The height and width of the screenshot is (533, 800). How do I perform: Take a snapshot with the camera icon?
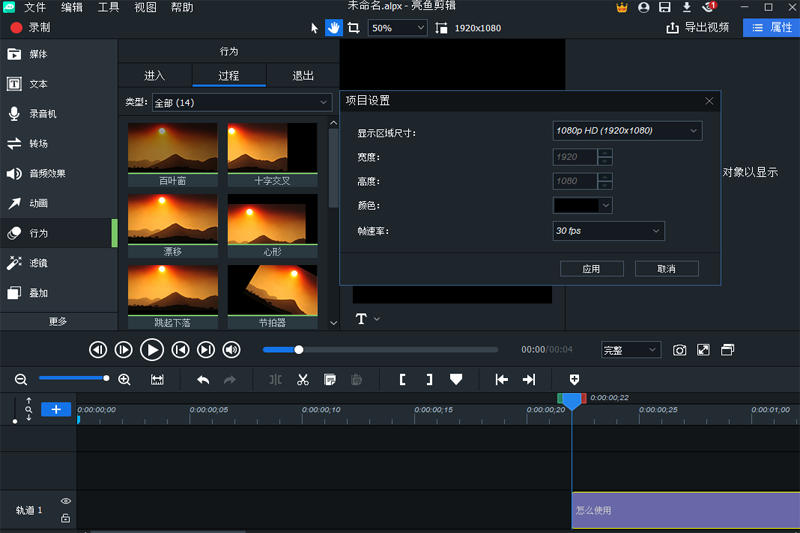(x=680, y=350)
